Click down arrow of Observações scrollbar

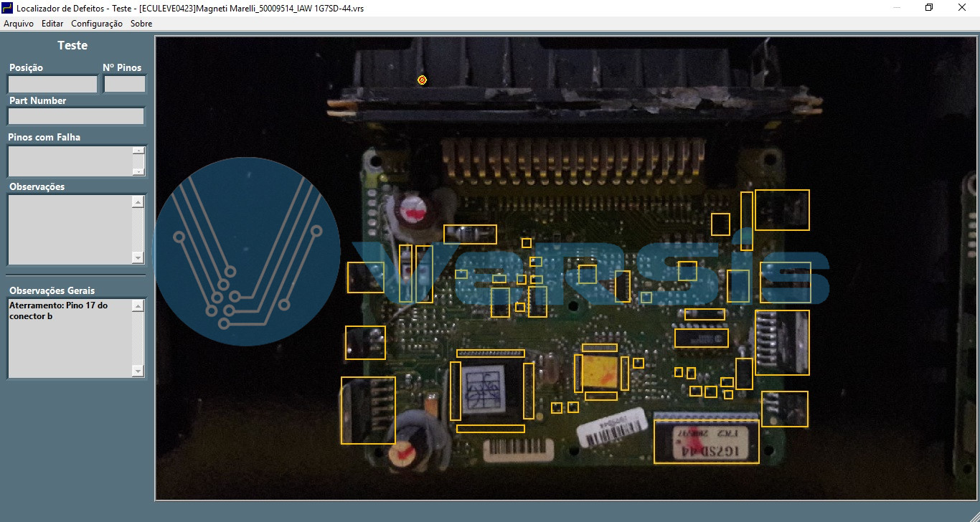click(138, 257)
